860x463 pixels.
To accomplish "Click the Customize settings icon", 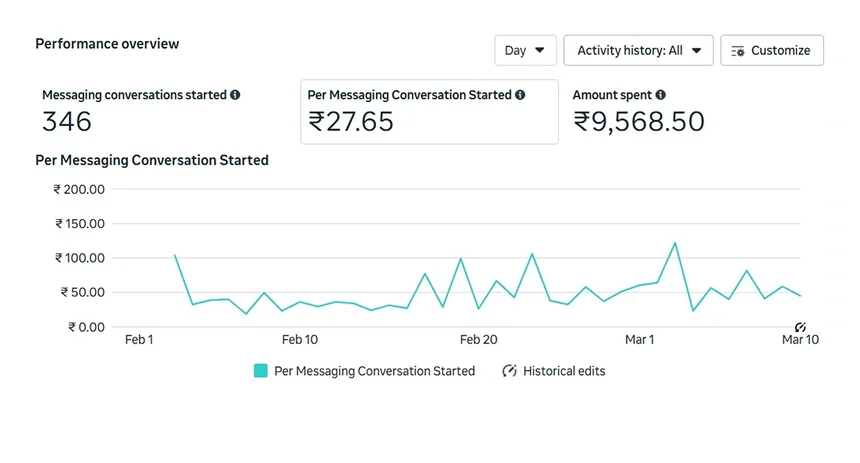I will point(738,51).
